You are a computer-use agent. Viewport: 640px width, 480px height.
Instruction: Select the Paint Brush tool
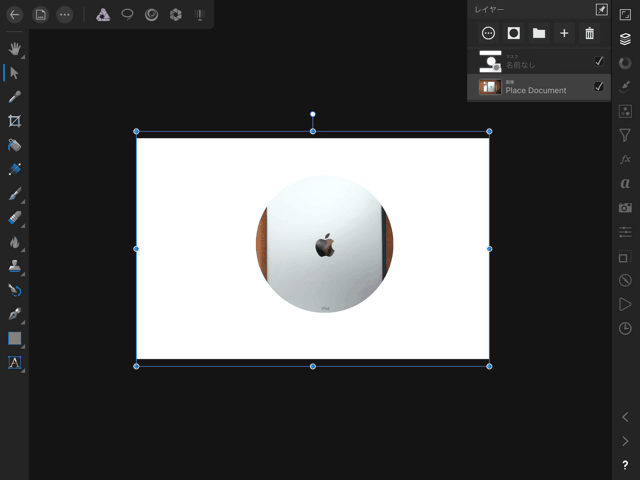pos(15,193)
